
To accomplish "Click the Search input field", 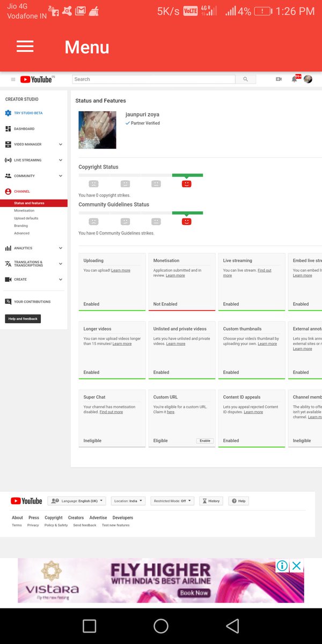I will click(154, 79).
